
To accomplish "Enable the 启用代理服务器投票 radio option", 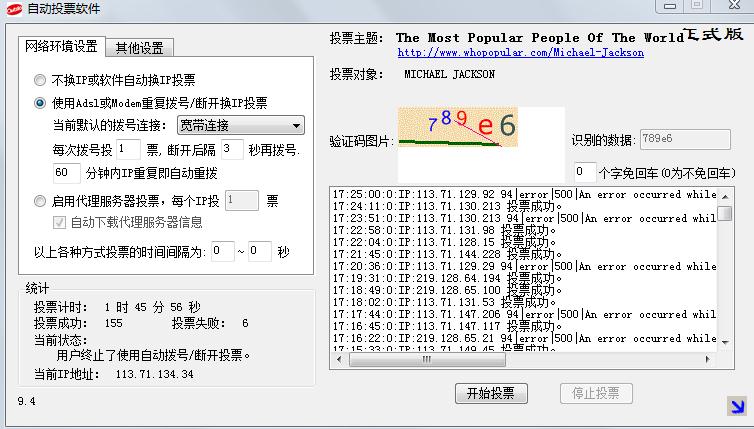I will click(x=40, y=200).
